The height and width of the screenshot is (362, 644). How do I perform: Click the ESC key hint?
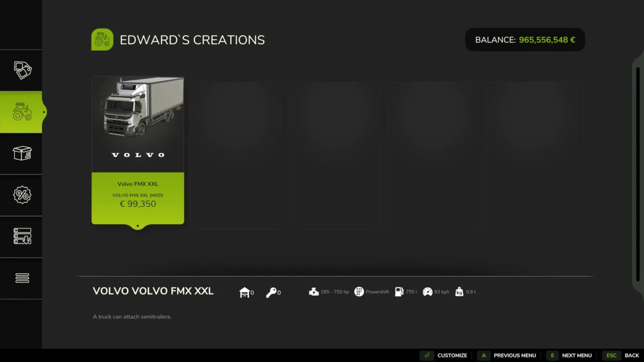click(x=611, y=356)
